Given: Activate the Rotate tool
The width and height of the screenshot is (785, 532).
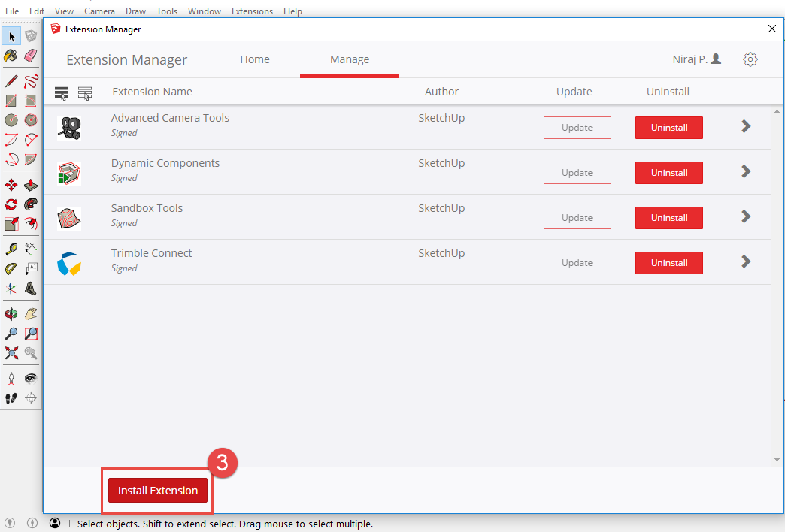Looking at the screenshot, I should click(11, 204).
